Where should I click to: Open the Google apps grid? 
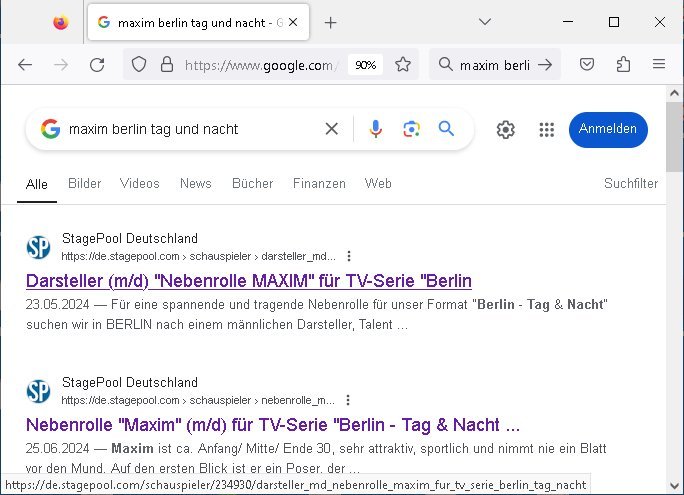pyautogui.click(x=547, y=130)
